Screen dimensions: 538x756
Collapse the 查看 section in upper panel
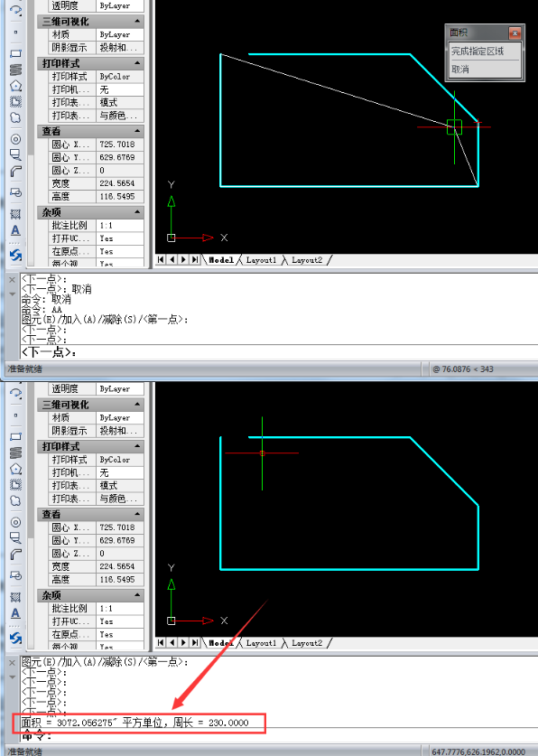click(137, 131)
